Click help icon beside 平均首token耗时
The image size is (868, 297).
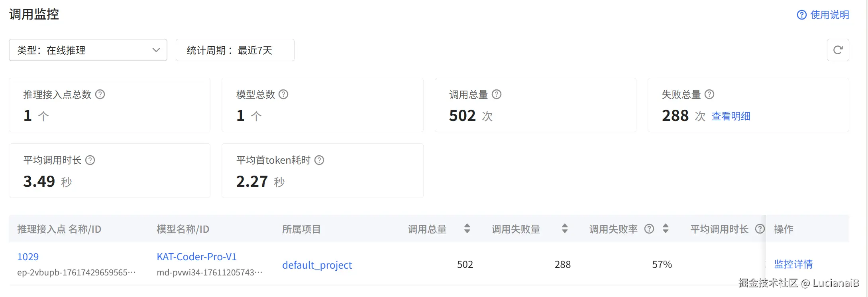(x=319, y=160)
